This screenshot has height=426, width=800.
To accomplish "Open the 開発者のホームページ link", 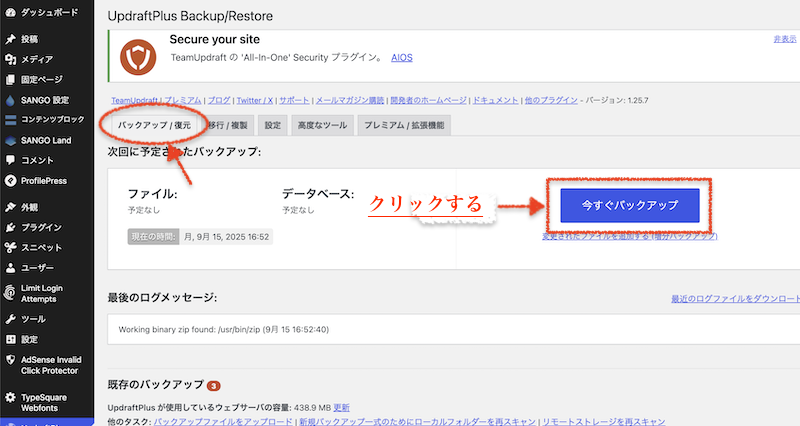I will pyautogui.click(x=429, y=101).
